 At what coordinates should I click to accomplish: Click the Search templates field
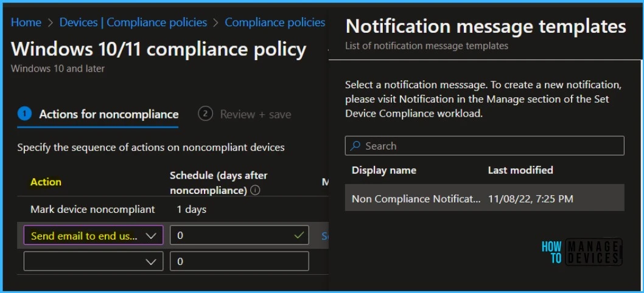coord(485,146)
